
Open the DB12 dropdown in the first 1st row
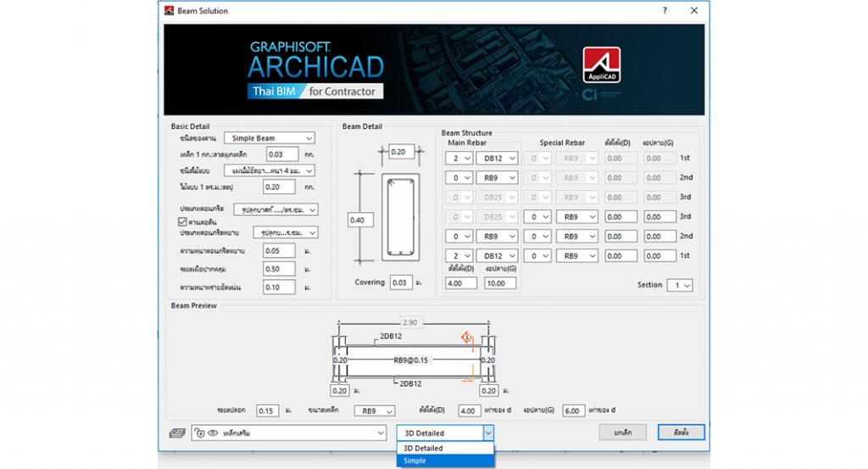[x=497, y=159]
